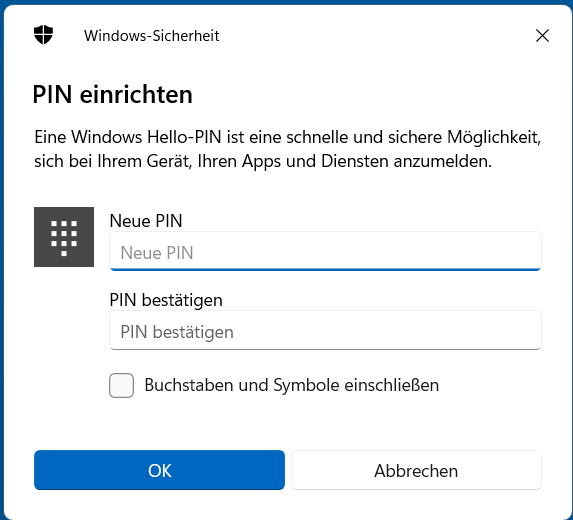Click the Windows Hello-PIN description paragraph

pos(288,149)
